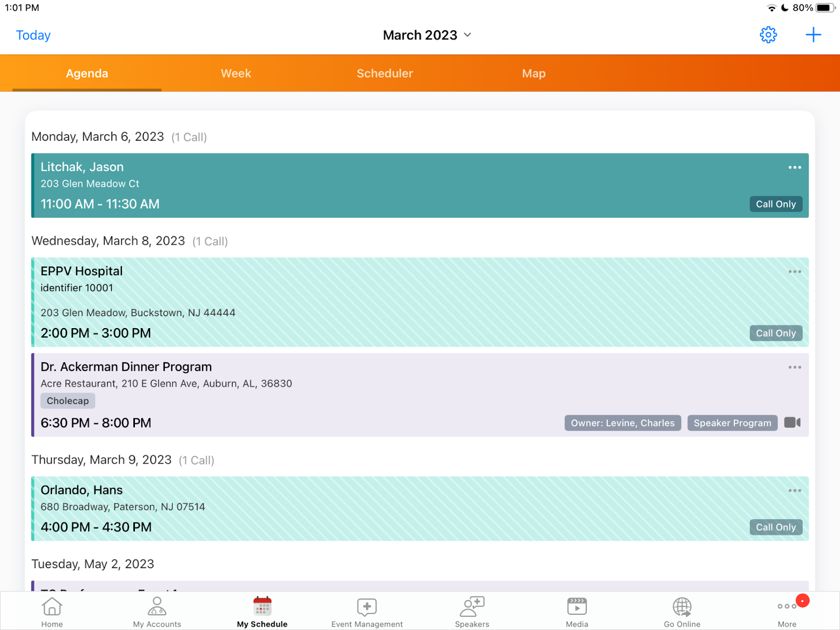Screen dimensions: 840x630
Task: Click Speaker Program tag on Dinner Program
Action: pos(732,423)
